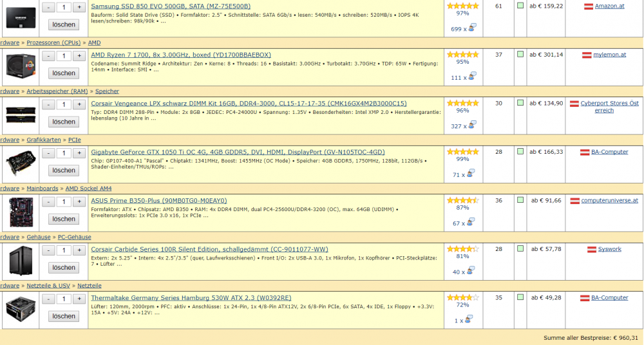
Task: Increase quantity of Thermaltake Hamburg PSU
Action: [x=79, y=299]
